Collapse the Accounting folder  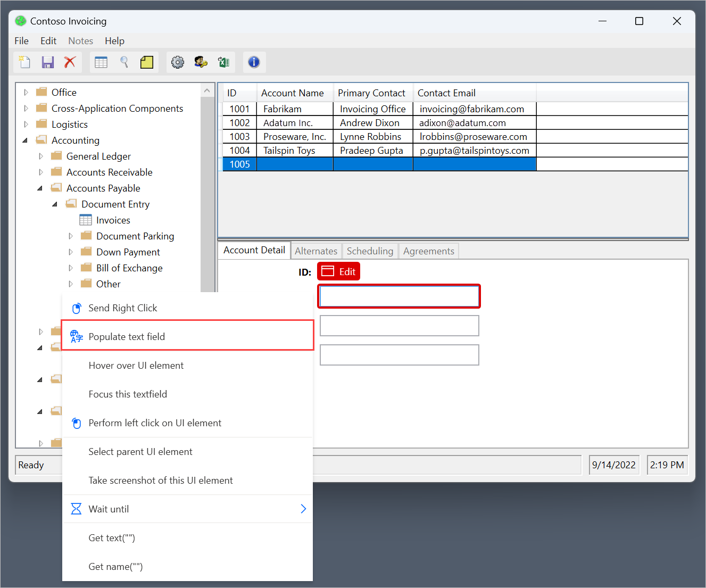tap(24, 140)
